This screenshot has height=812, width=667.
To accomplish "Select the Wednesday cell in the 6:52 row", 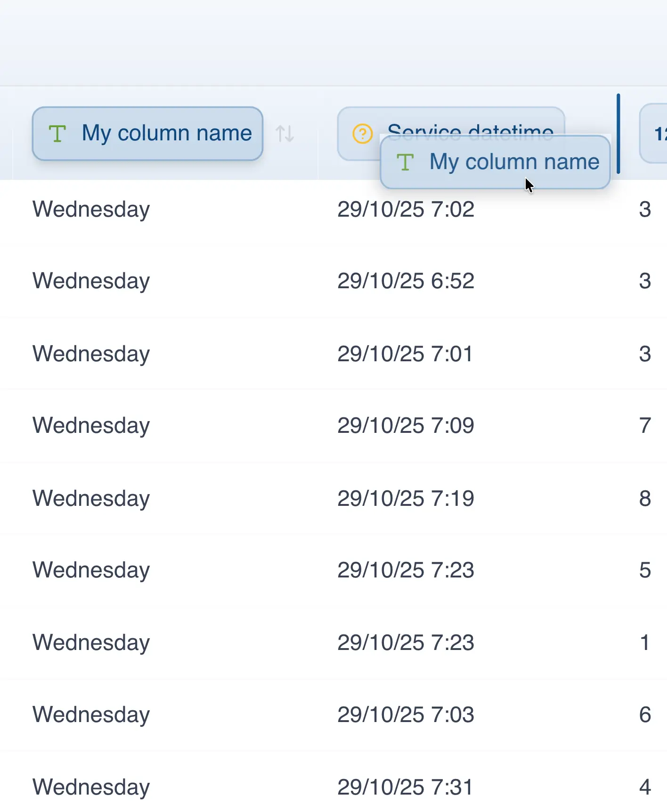I will (x=91, y=281).
